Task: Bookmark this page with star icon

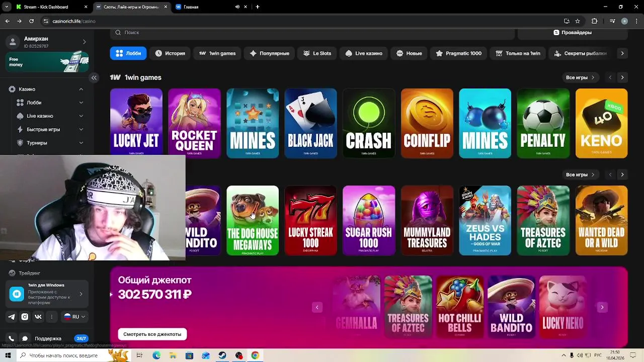Action: 578,21
